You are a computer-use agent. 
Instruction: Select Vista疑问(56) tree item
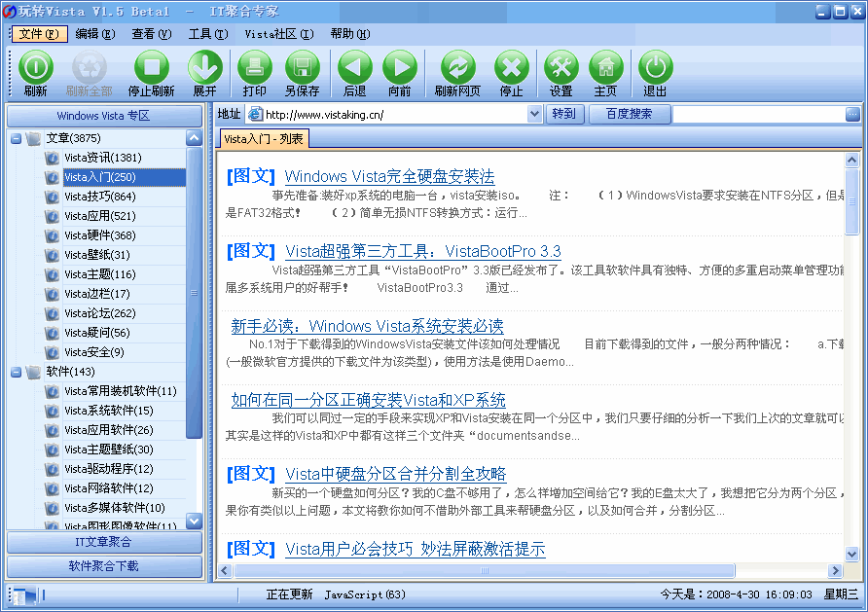[97, 333]
